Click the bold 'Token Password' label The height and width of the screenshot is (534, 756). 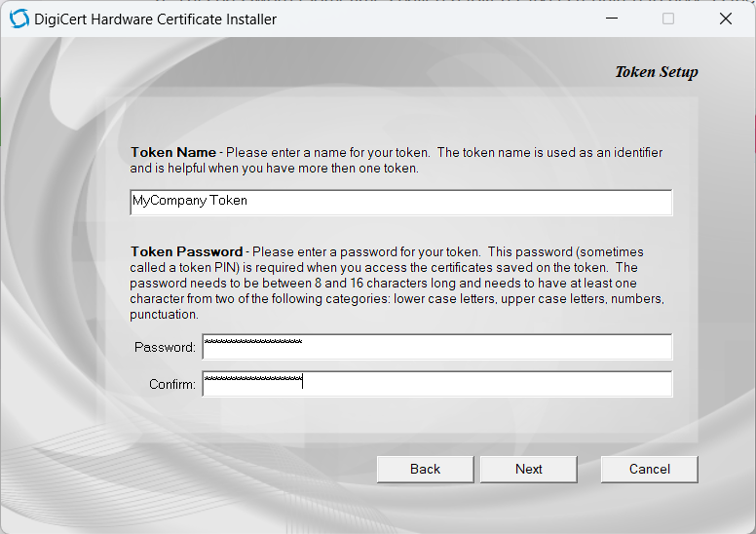click(187, 251)
